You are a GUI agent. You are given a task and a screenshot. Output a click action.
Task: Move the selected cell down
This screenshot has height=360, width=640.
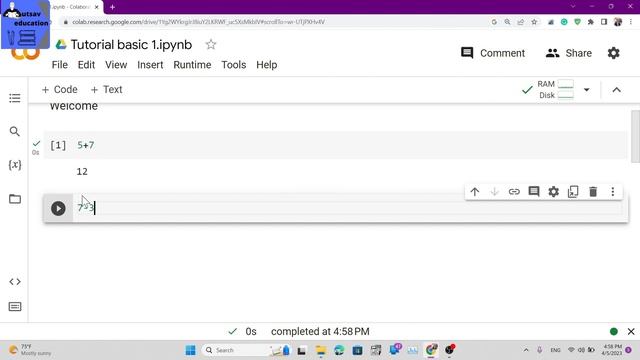[494, 191]
